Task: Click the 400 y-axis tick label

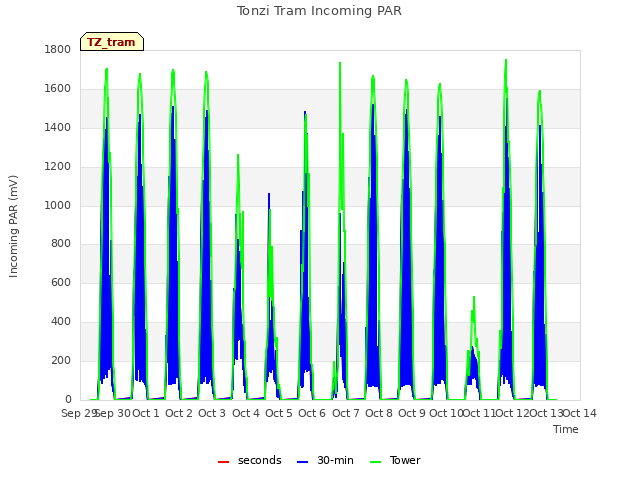Action: point(61,322)
